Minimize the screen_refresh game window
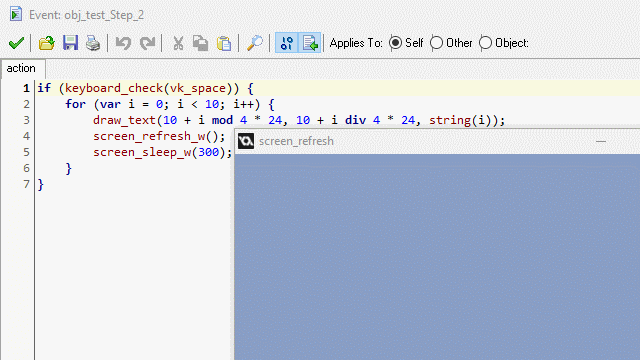The height and width of the screenshot is (360, 640). point(601,141)
